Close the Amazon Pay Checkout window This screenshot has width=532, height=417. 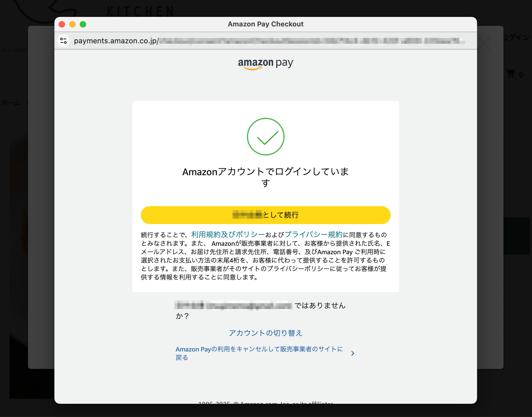pyautogui.click(x=62, y=24)
